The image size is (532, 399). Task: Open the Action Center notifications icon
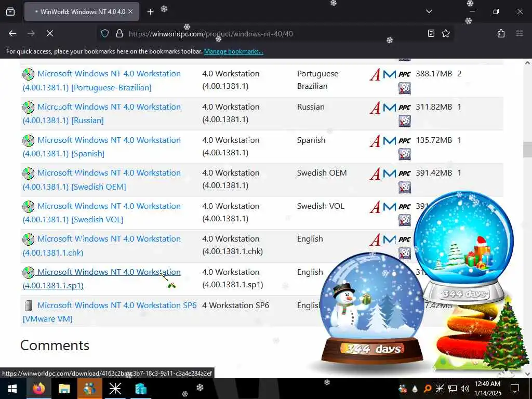coord(515,389)
